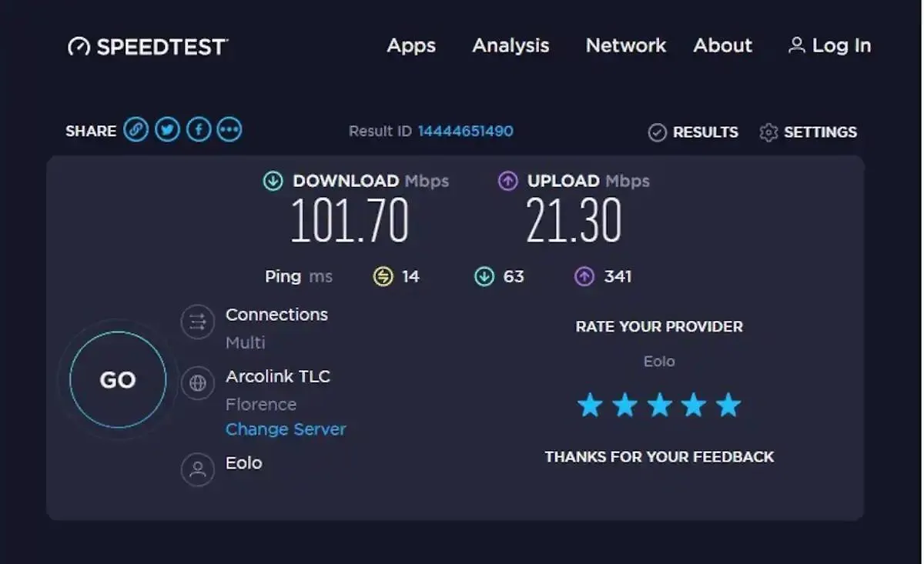
Task: Click the download arrow icon beside DOWNLOAD
Action: pyautogui.click(x=273, y=182)
